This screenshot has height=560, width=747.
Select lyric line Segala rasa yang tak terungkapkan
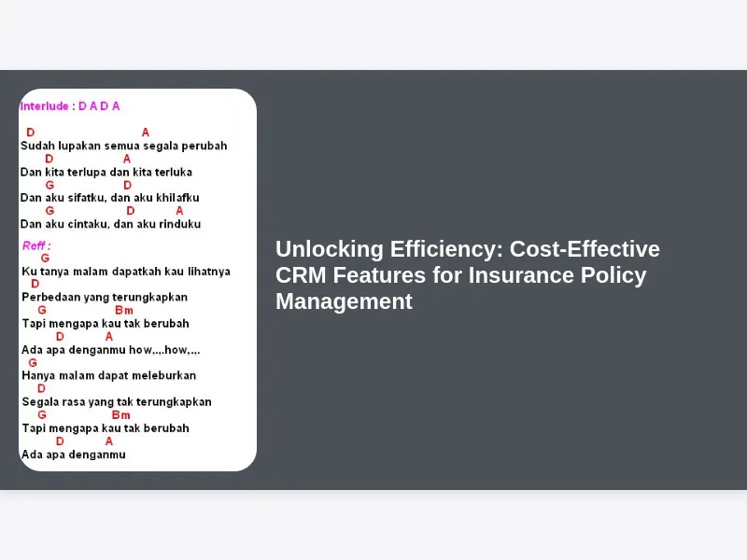tap(117, 402)
